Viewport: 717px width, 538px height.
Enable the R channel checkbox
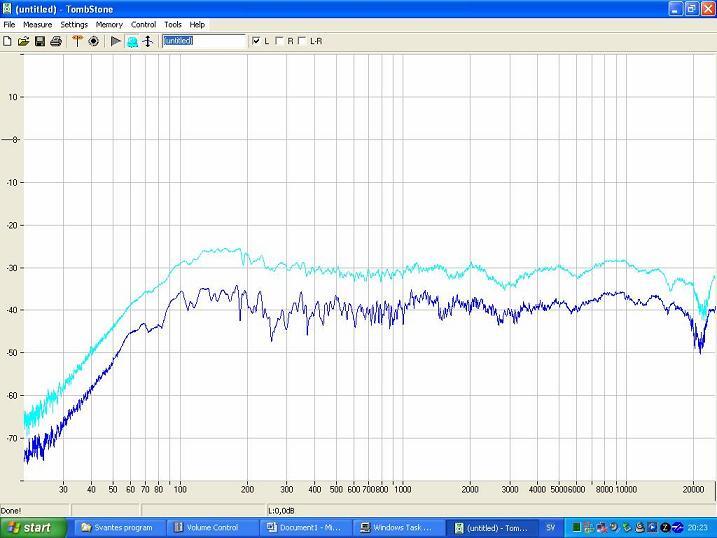point(279,41)
